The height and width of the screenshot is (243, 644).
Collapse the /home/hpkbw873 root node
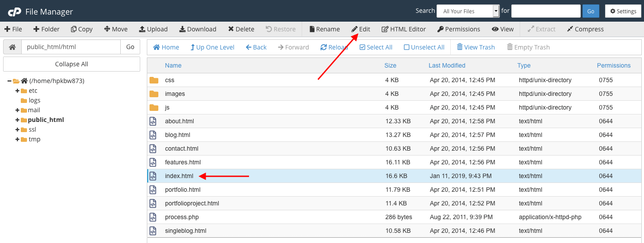click(x=9, y=81)
